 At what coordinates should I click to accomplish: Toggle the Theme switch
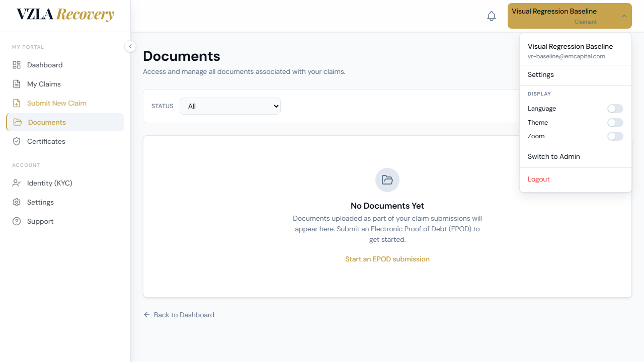point(615,123)
